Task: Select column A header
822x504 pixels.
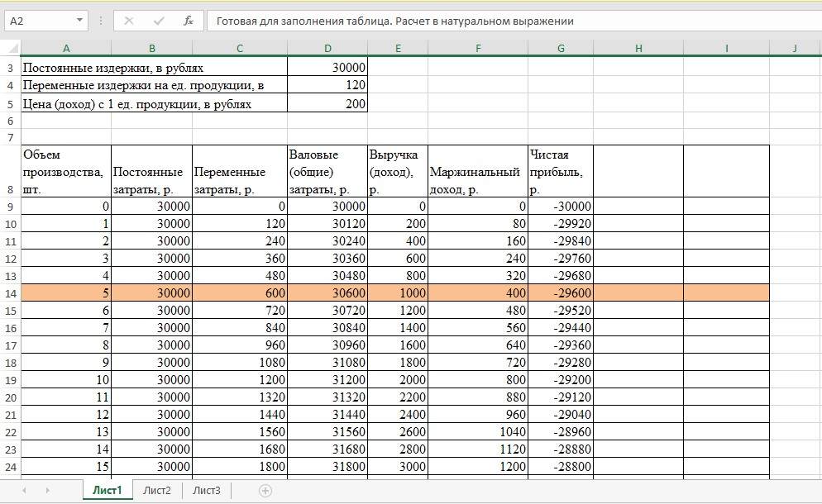Action: pyautogui.click(x=66, y=48)
